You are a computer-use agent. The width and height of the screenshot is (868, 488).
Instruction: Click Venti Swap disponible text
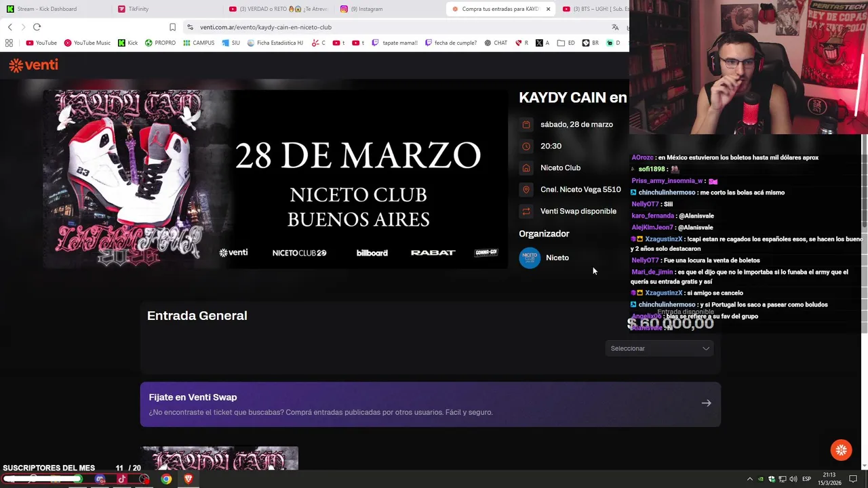tap(578, 211)
